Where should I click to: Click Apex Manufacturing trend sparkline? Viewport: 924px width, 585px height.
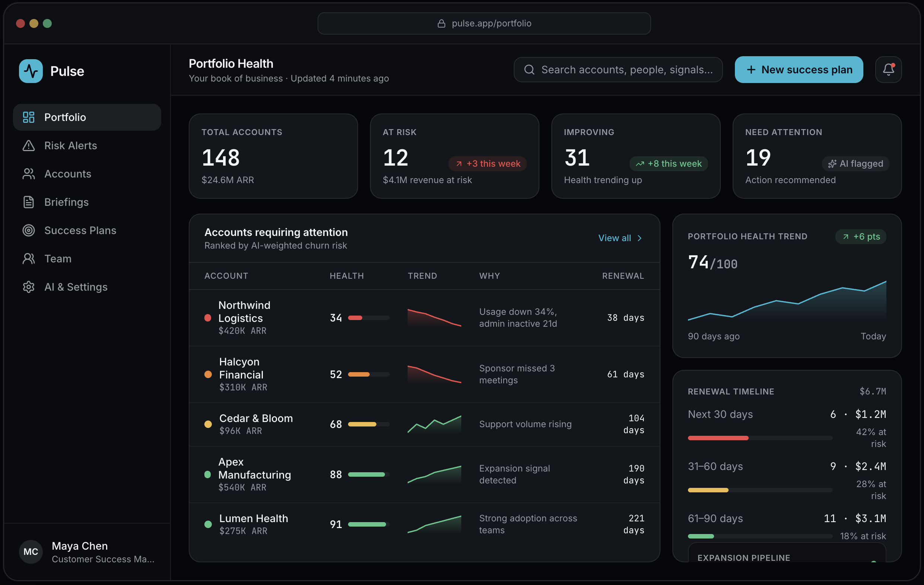click(434, 474)
